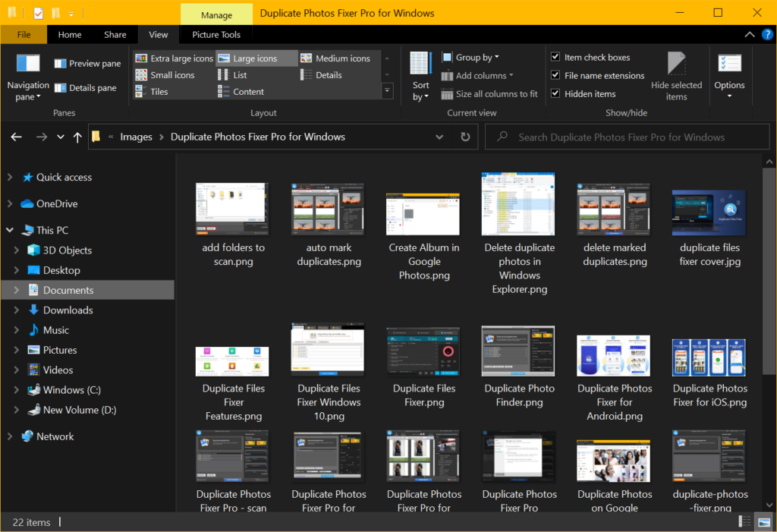Open the File menu tab
777x532 pixels.
pos(24,35)
